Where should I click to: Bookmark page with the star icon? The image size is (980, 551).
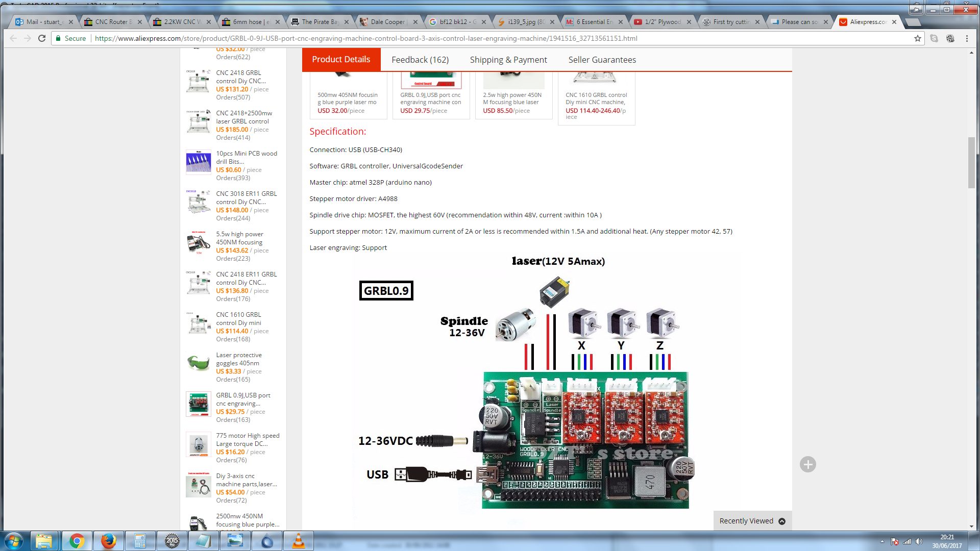pyautogui.click(x=918, y=38)
